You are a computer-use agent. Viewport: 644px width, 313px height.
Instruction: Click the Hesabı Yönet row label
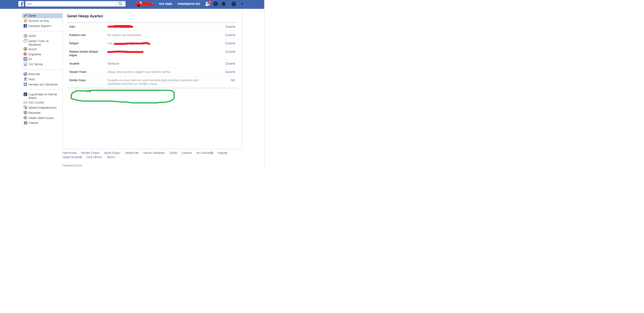tap(78, 72)
